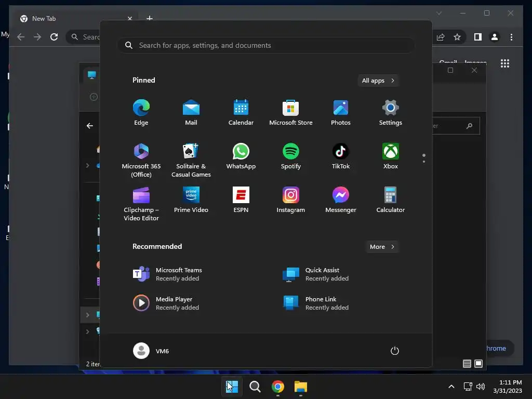Viewport: 532px width, 399px height.
Task: Go to next page of pinned apps
Action: [424, 162]
